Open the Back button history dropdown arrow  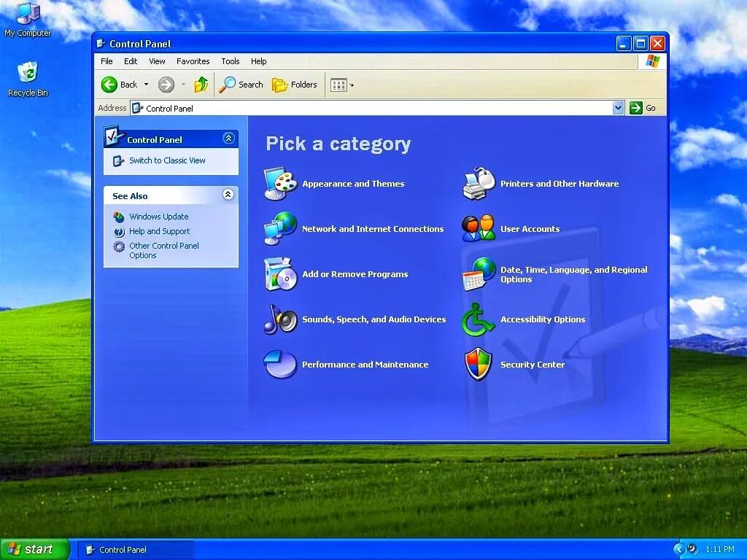146,85
